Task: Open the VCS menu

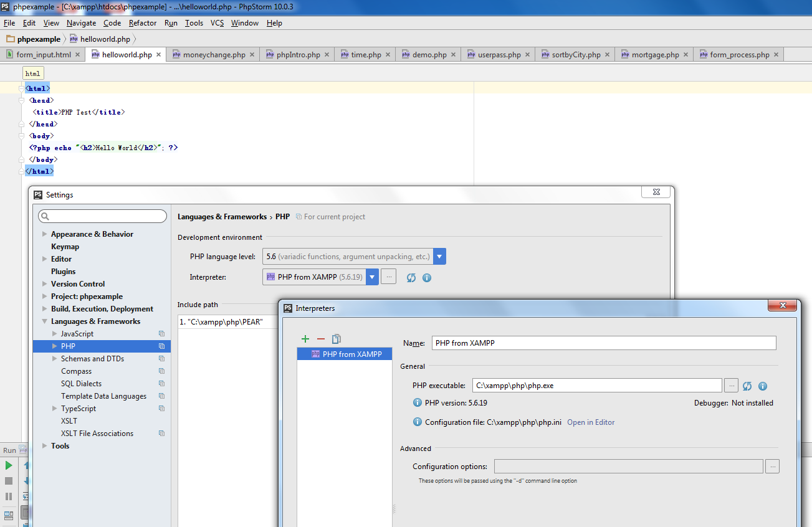Action: [x=217, y=23]
